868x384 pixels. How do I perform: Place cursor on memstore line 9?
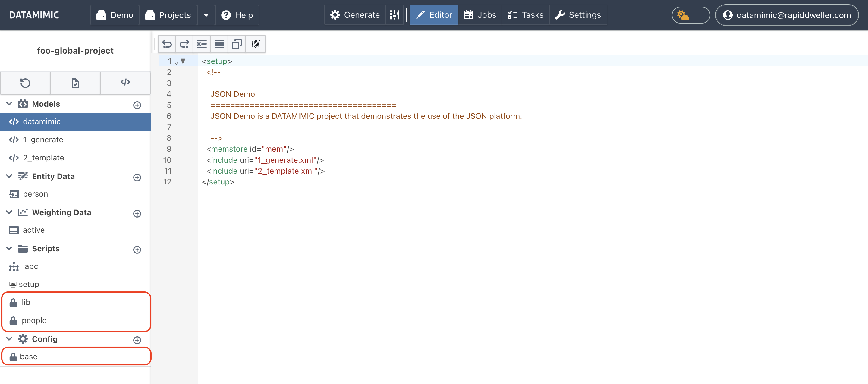click(250, 149)
